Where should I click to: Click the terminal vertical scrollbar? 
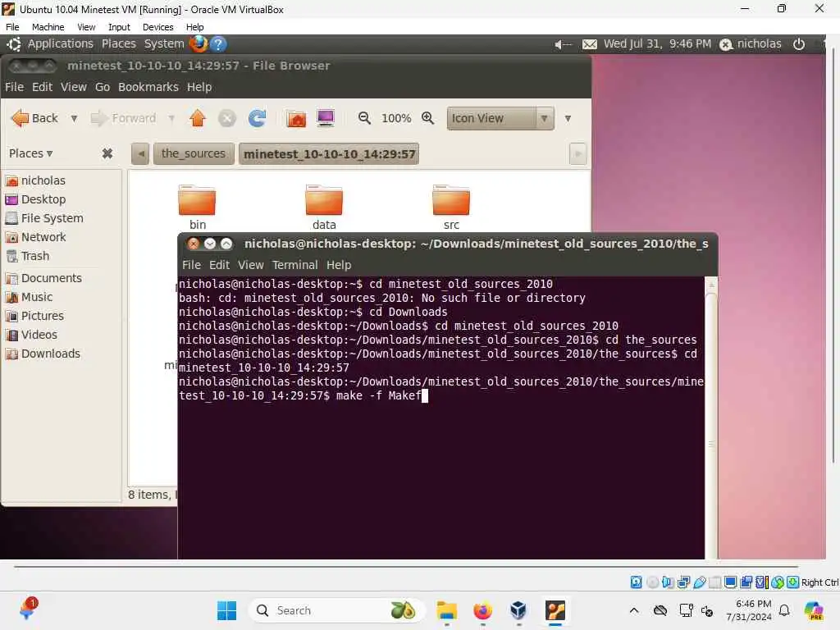tap(711, 418)
